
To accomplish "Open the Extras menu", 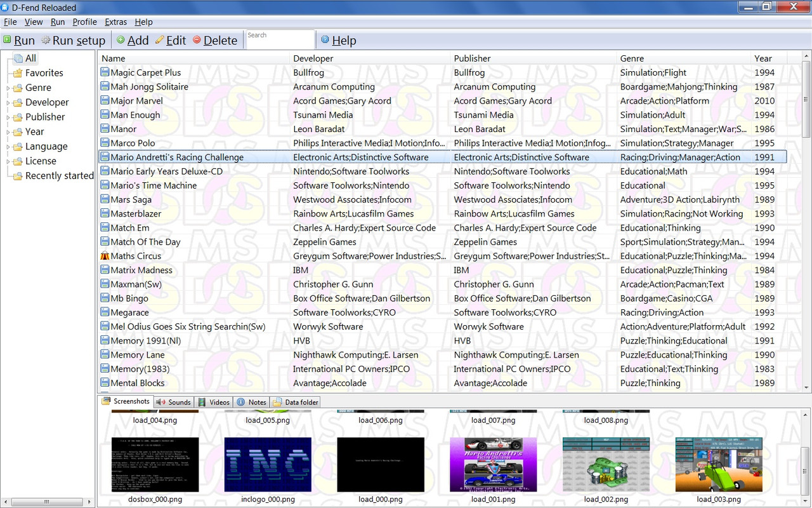I will coord(115,22).
